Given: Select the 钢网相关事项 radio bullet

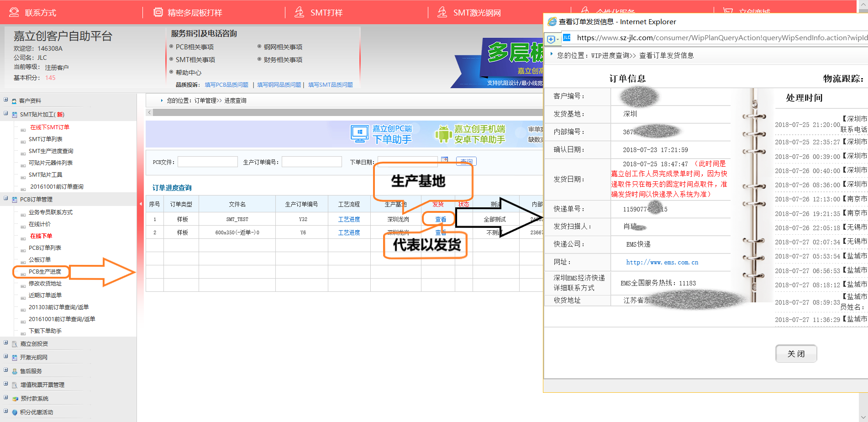Looking at the screenshot, I should [259, 47].
